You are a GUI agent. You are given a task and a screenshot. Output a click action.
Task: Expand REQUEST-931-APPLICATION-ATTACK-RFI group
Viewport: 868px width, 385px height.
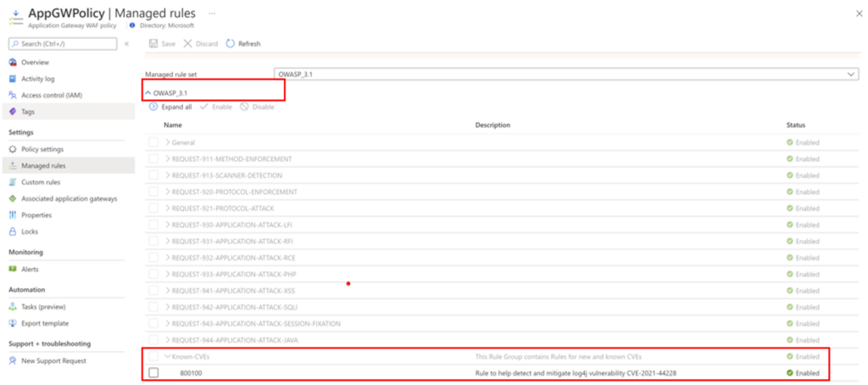click(x=168, y=242)
